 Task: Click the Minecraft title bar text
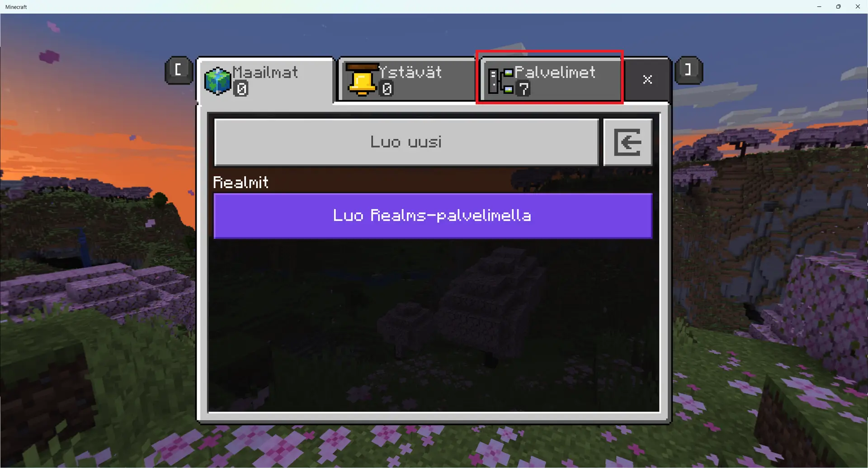pos(16,7)
